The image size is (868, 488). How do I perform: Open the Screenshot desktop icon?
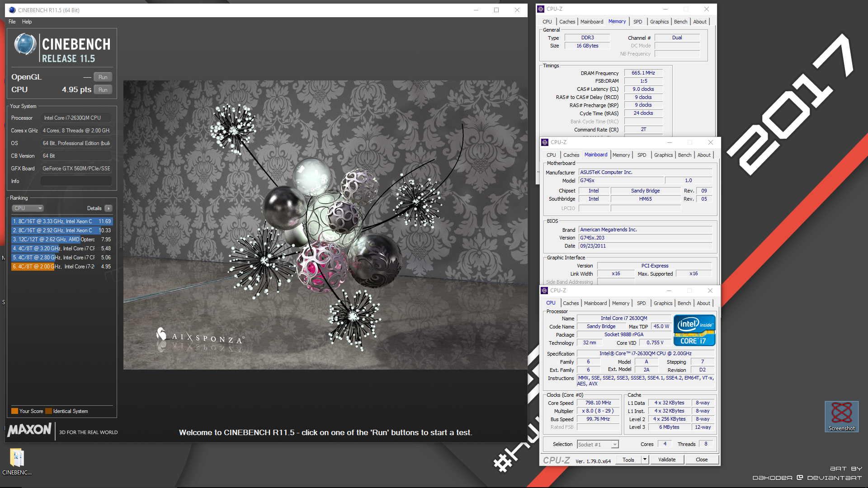(x=841, y=416)
